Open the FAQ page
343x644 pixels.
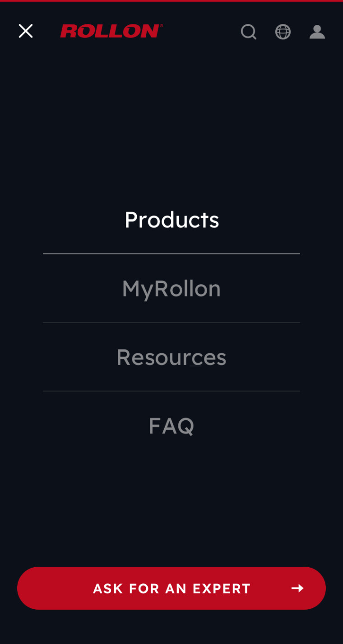coord(171,425)
